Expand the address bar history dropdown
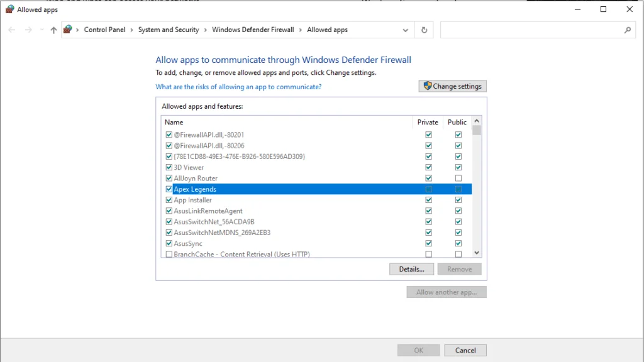The height and width of the screenshot is (362, 644). [406, 30]
